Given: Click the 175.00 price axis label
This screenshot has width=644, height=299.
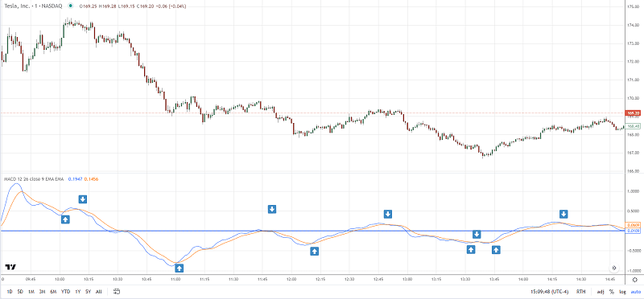Looking at the screenshot, I should (633, 6).
